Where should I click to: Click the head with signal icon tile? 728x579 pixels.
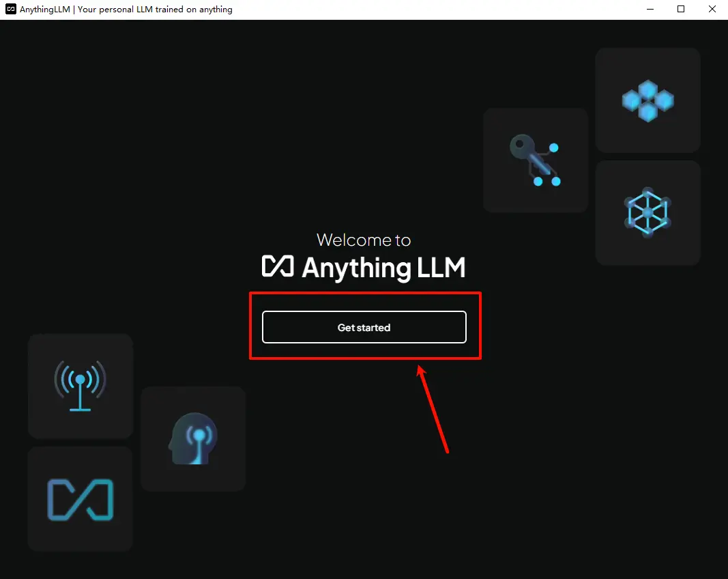pyautogui.click(x=193, y=438)
